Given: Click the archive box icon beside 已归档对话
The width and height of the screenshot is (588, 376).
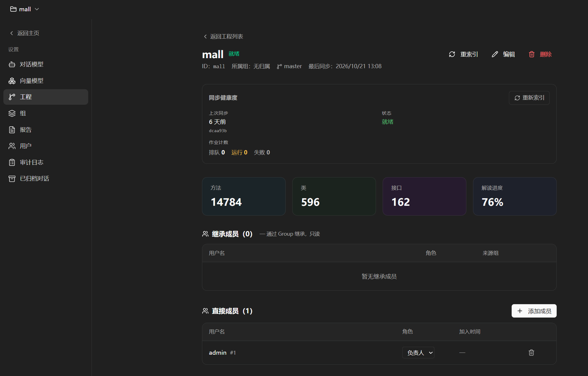Looking at the screenshot, I should click(x=12, y=178).
